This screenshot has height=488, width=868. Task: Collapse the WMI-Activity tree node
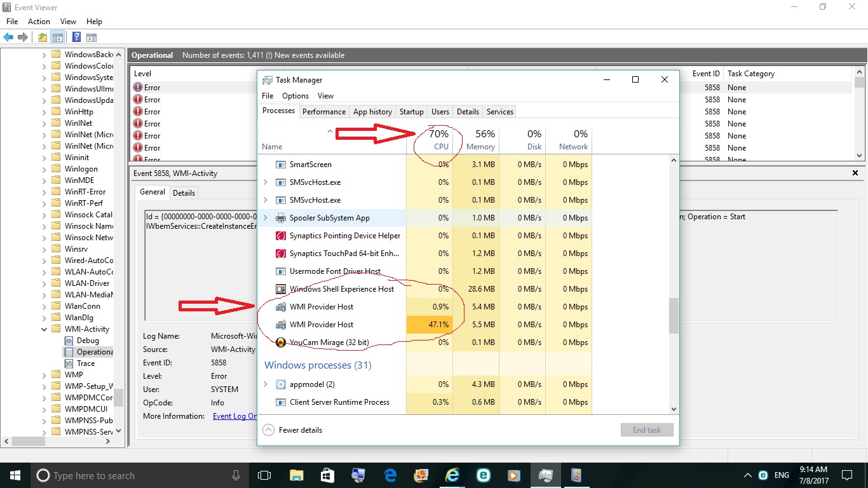(x=44, y=329)
